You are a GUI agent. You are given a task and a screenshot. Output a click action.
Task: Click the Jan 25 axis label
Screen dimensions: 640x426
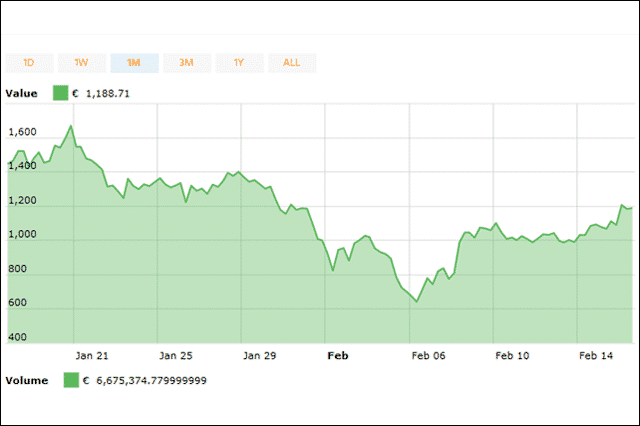point(176,356)
